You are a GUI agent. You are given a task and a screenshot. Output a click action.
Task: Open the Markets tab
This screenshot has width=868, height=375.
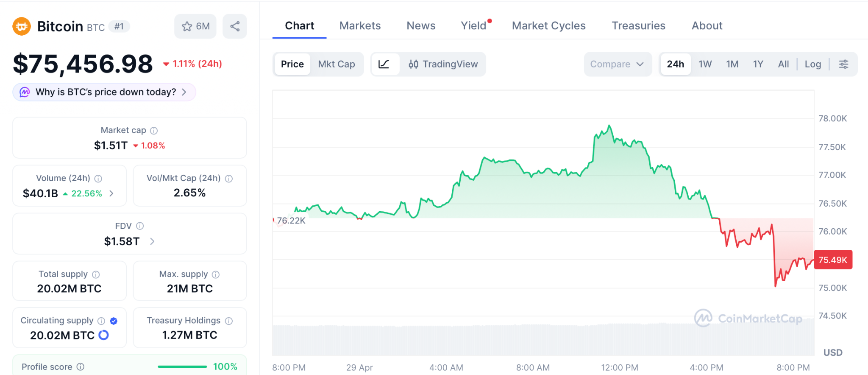(360, 26)
